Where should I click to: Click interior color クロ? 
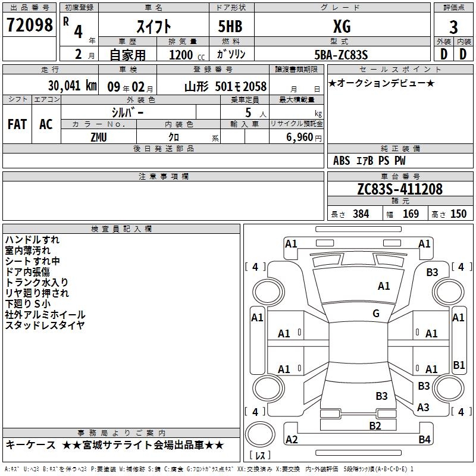[x=174, y=137]
